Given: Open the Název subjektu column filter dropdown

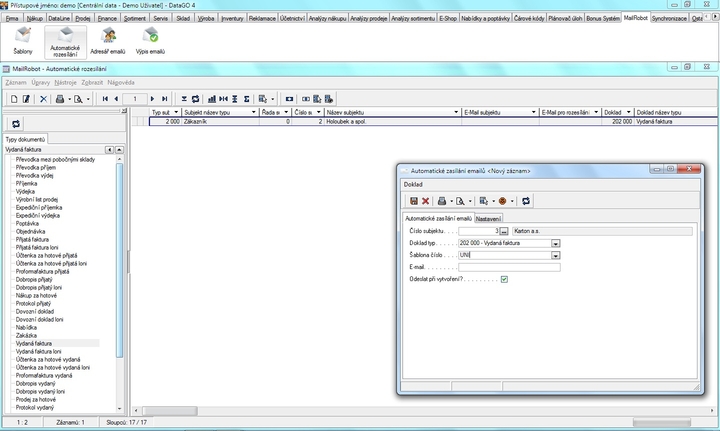Looking at the screenshot, I should click(456, 112).
